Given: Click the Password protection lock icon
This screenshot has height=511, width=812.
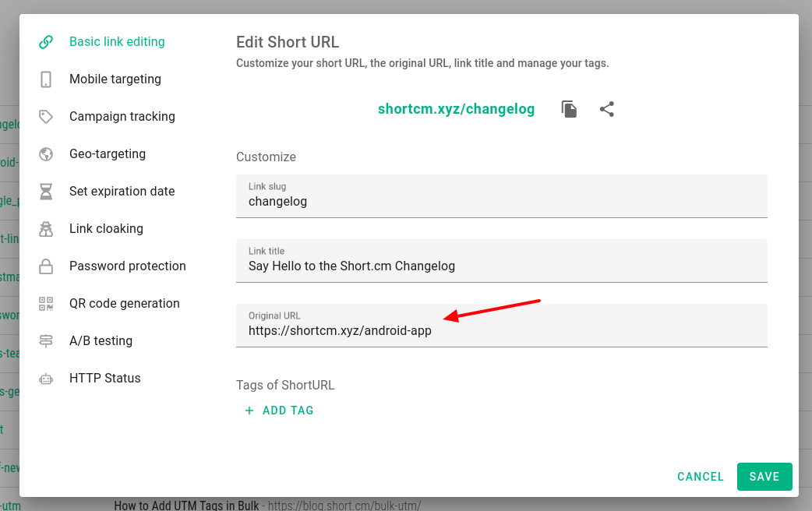Looking at the screenshot, I should [46, 266].
